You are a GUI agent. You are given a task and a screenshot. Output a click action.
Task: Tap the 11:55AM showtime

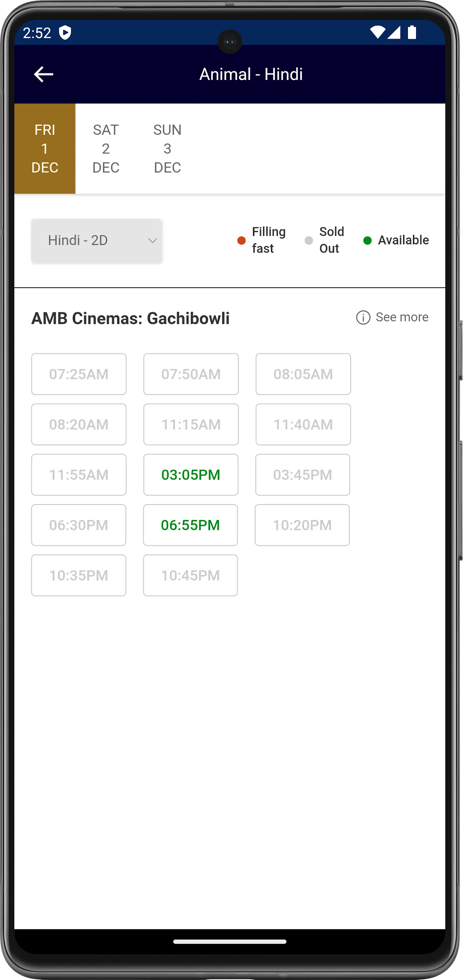[79, 475]
